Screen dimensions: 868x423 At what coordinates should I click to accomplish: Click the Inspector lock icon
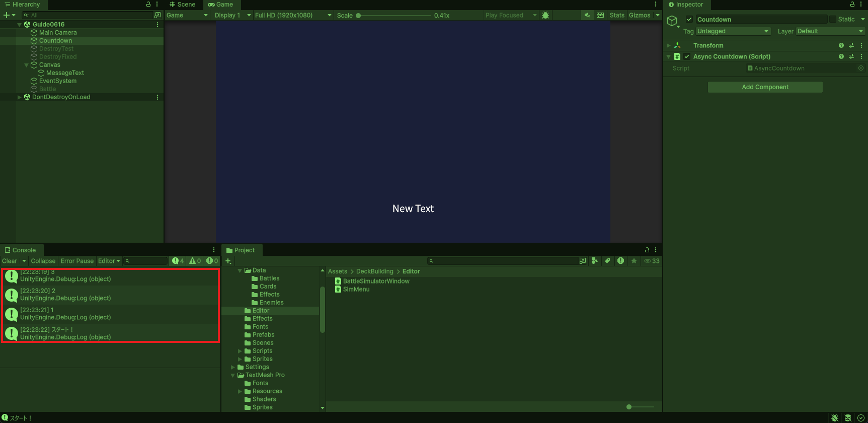coord(852,5)
